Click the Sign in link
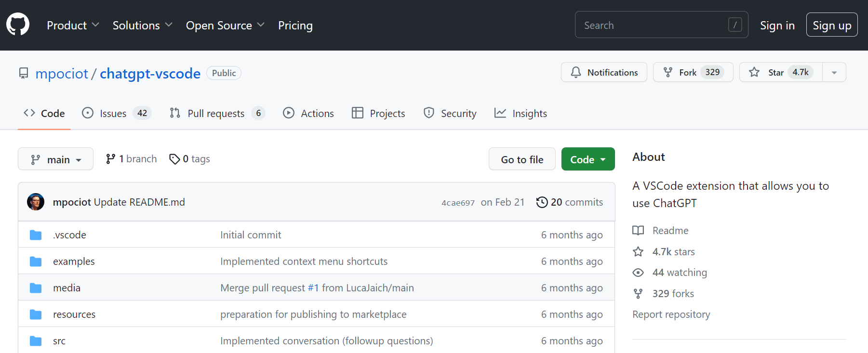Image resolution: width=868 pixels, height=353 pixels. 777,25
